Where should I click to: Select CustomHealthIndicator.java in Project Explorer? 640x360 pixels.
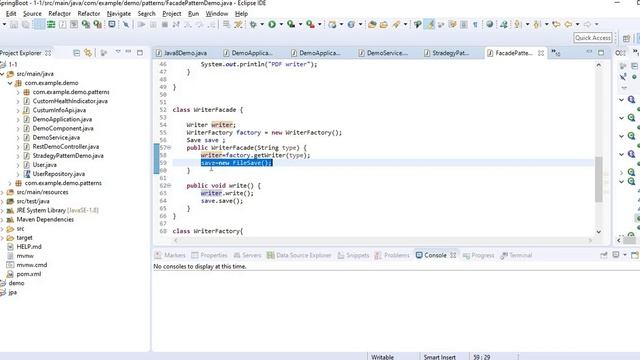tap(70, 101)
